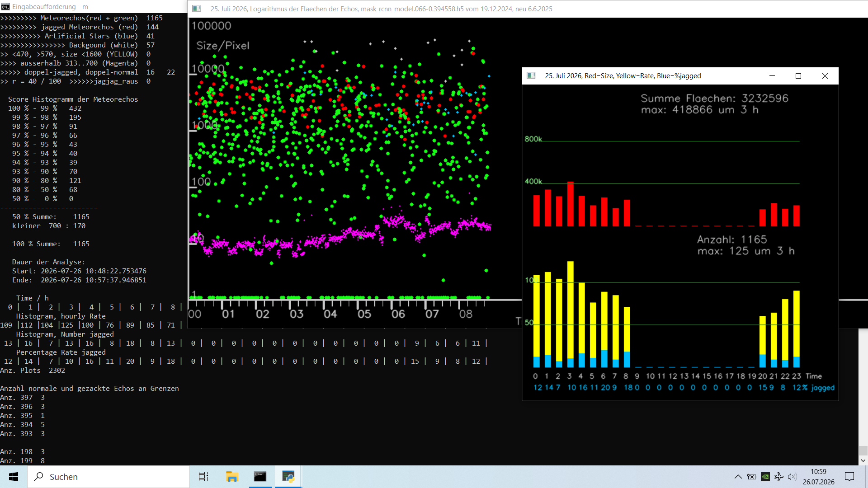Click the 'Percentage Rate jagged' heading
The height and width of the screenshot is (488, 868).
pos(61,352)
